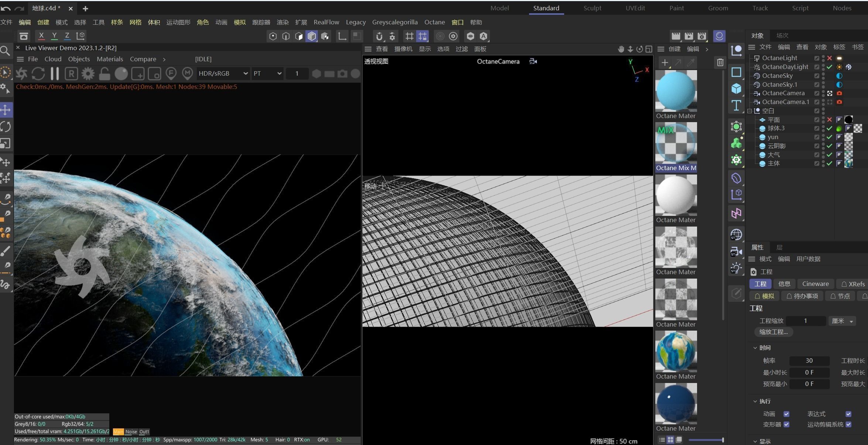Expand the 显示 section

click(x=755, y=441)
